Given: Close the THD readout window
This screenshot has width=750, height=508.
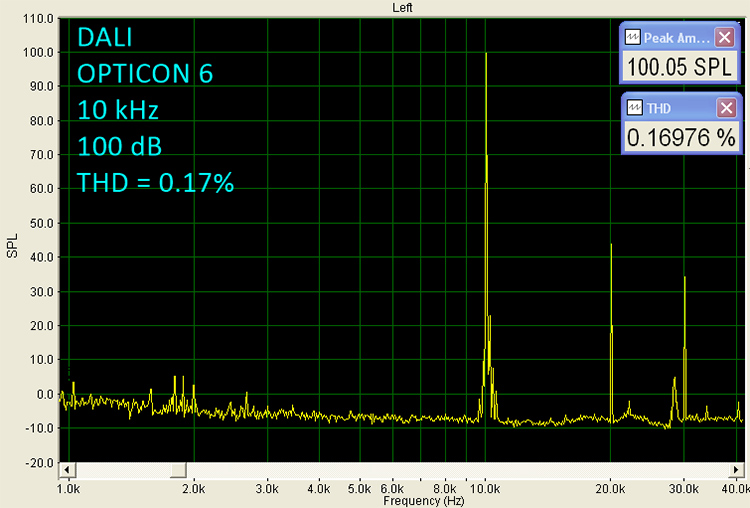Looking at the screenshot, I should coord(724,108).
